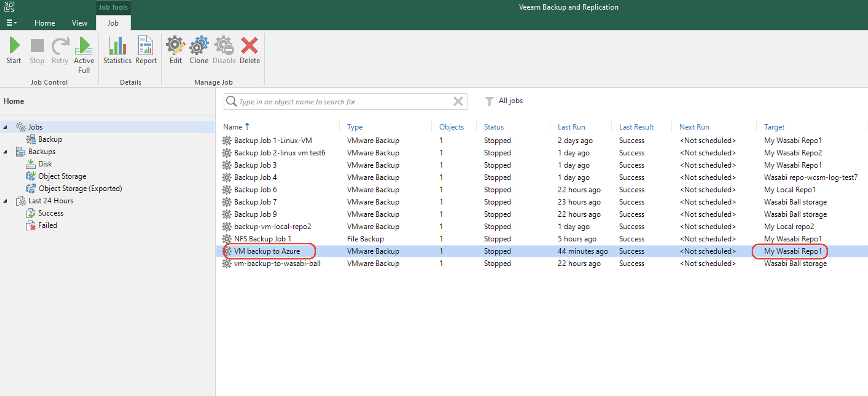
Task: Switch to the View ribbon tab
Action: 79,23
